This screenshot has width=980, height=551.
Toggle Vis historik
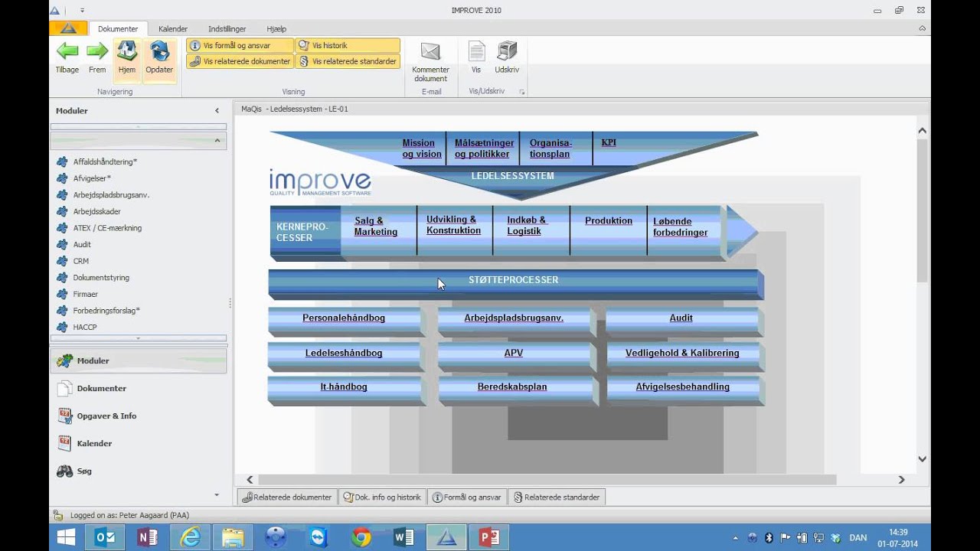pos(348,46)
